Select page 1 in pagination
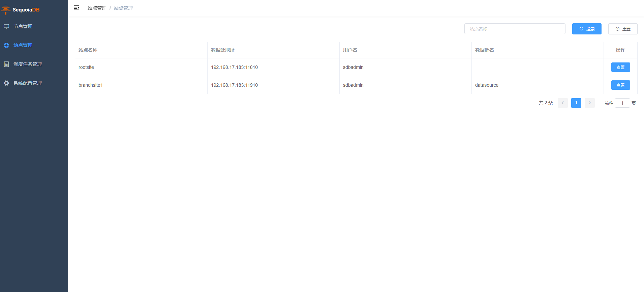 click(576, 103)
